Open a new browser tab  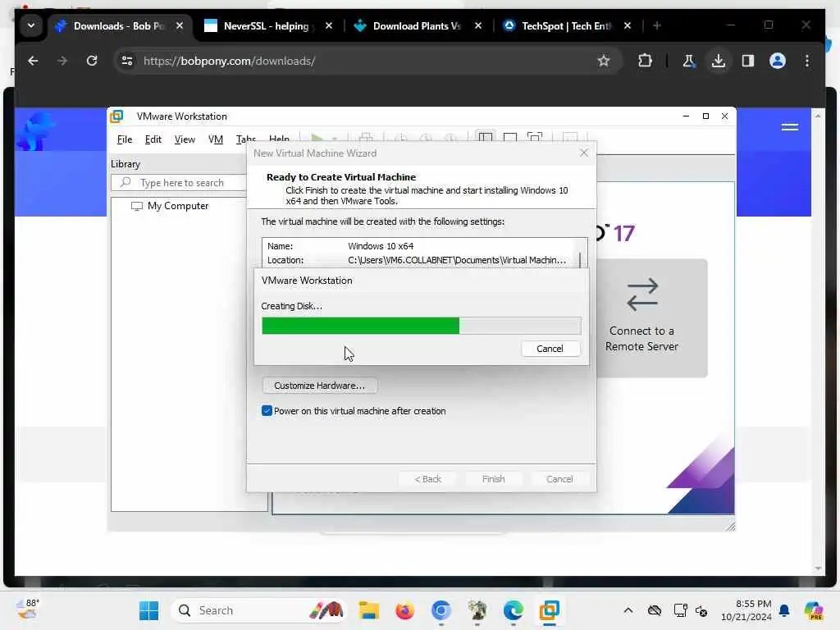click(657, 25)
